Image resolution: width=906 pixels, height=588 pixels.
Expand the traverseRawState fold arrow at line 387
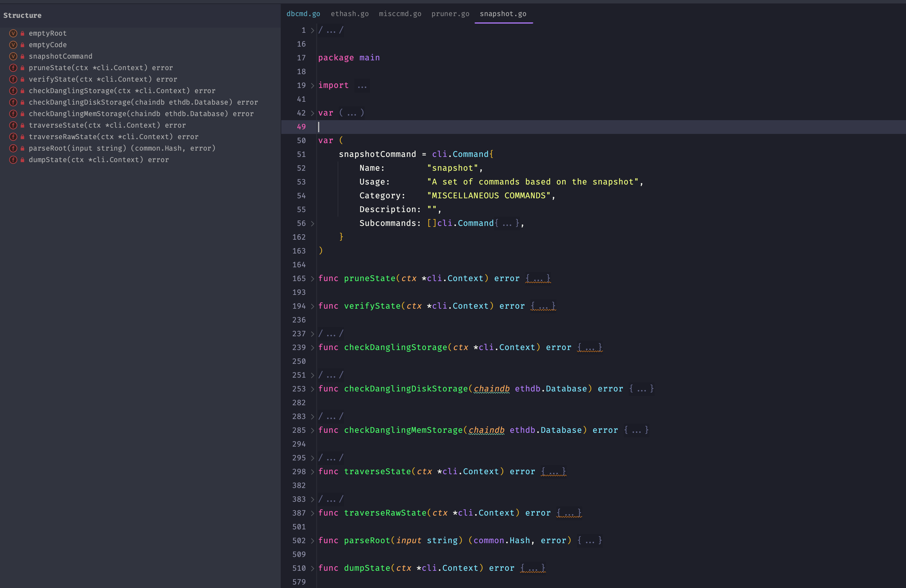(313, 513)
